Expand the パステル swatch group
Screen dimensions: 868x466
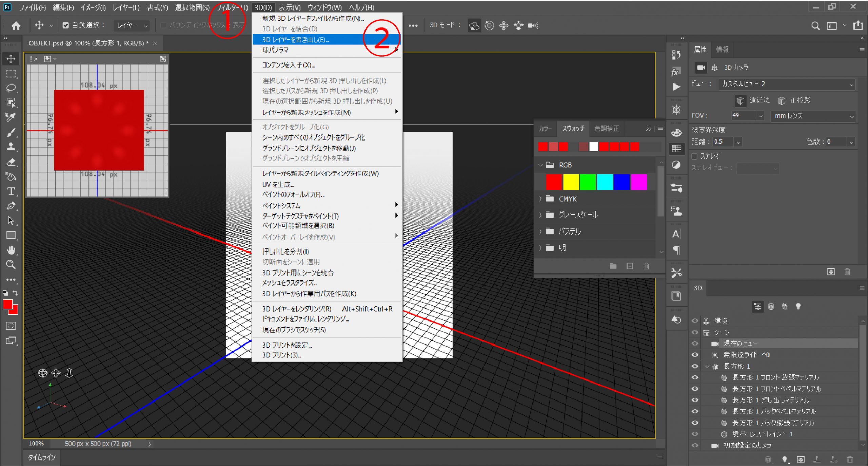click(540, 232)
